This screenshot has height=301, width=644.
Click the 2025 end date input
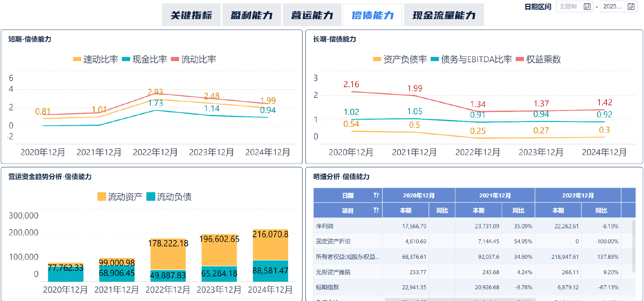(x=619, y=6)
